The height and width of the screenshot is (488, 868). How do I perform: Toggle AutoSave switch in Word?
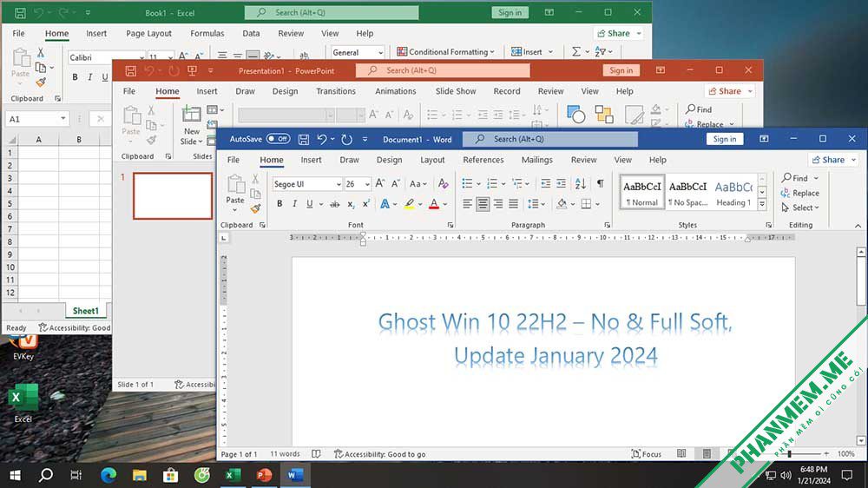tap(278, 139)
